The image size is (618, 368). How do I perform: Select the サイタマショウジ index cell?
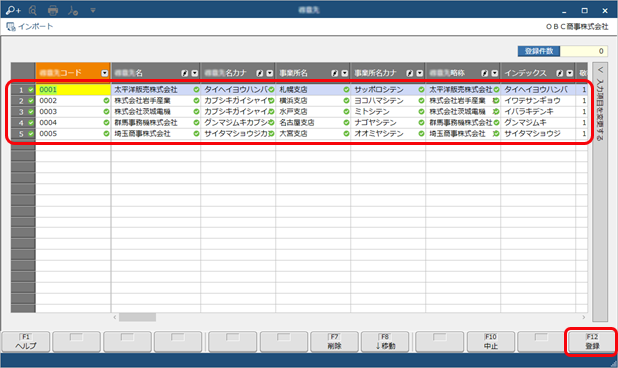click(x=538, y=134)
